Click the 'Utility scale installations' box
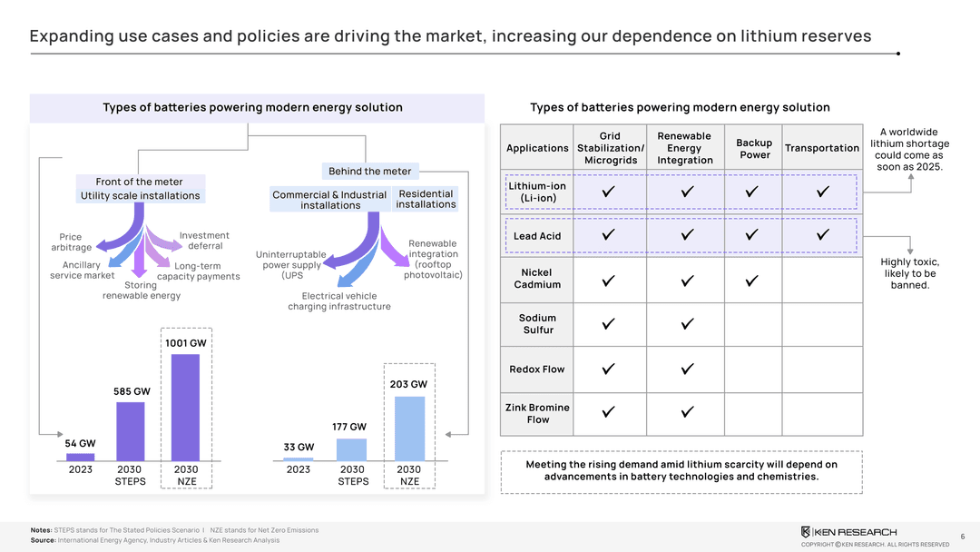Screen dimensions: 980x552 click(140, 196)
